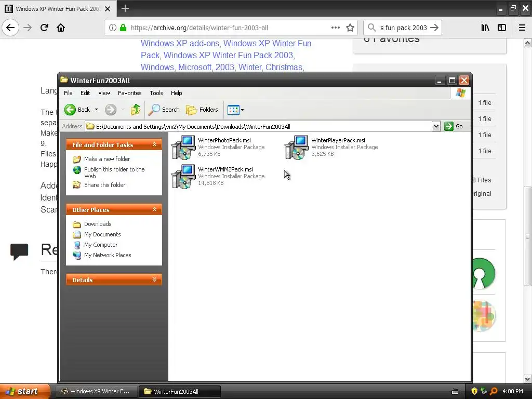Viewport: 532px width, 399px height.
Task: Go to browser home page icon
Action: [61, 28]
